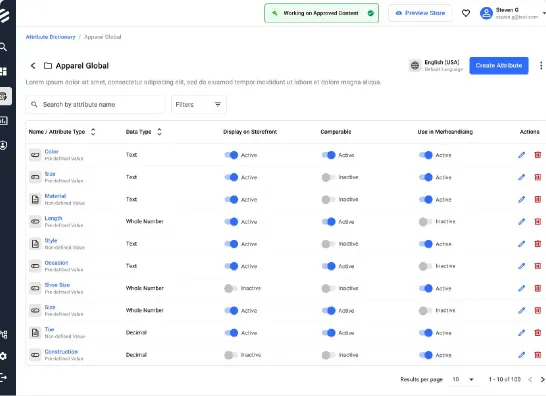Click the user avatar icon

[x=486, y=13]
